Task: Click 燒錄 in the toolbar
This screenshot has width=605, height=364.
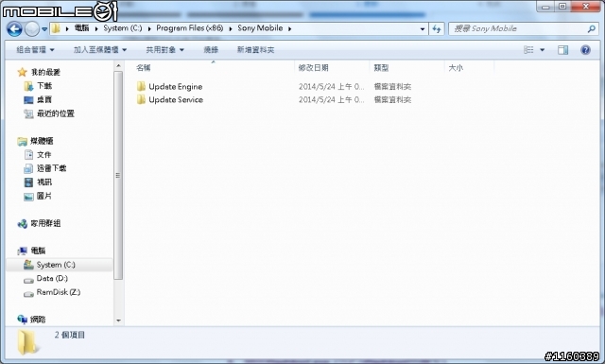Action: (211, 50)
